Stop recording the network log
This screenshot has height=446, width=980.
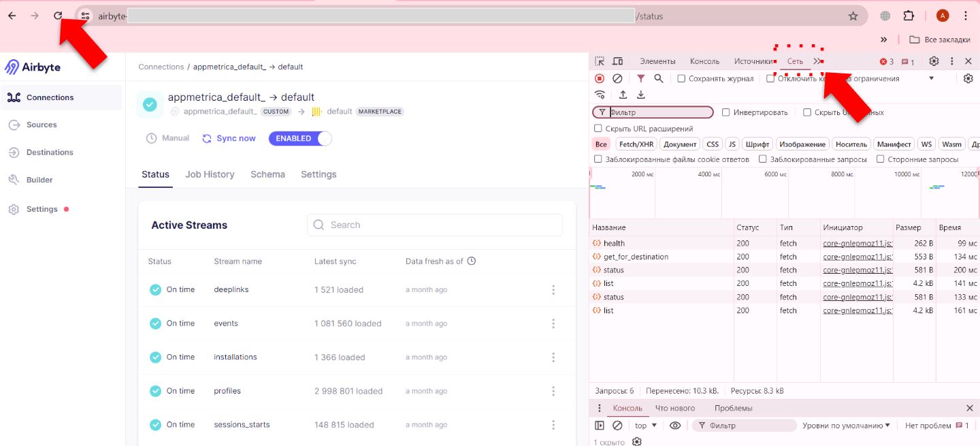coord(600,78)
